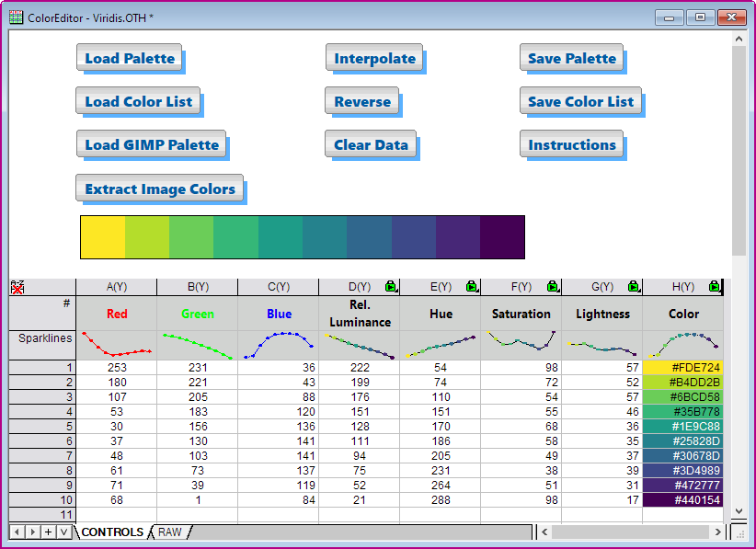This screenshot has height=549, width=756.
Task: Click the Save Color List button
Action: [581, 101]
